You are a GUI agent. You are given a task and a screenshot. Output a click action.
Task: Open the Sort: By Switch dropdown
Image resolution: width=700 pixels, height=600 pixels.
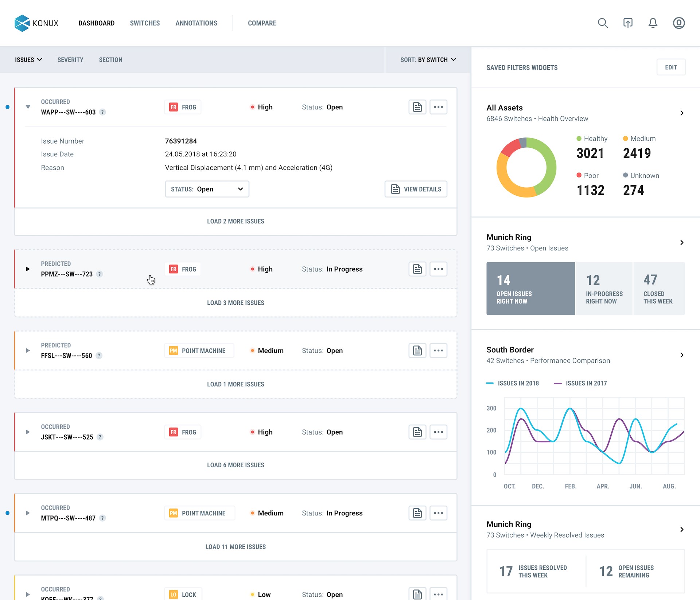tap(428, 60)
